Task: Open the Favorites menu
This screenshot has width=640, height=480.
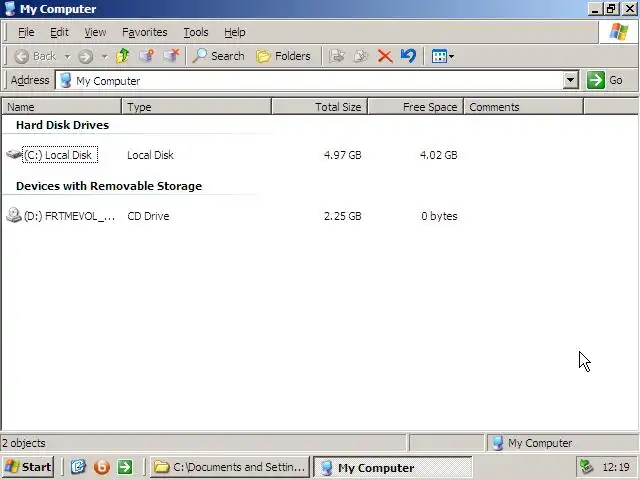Action: click(x=144, y=32)
